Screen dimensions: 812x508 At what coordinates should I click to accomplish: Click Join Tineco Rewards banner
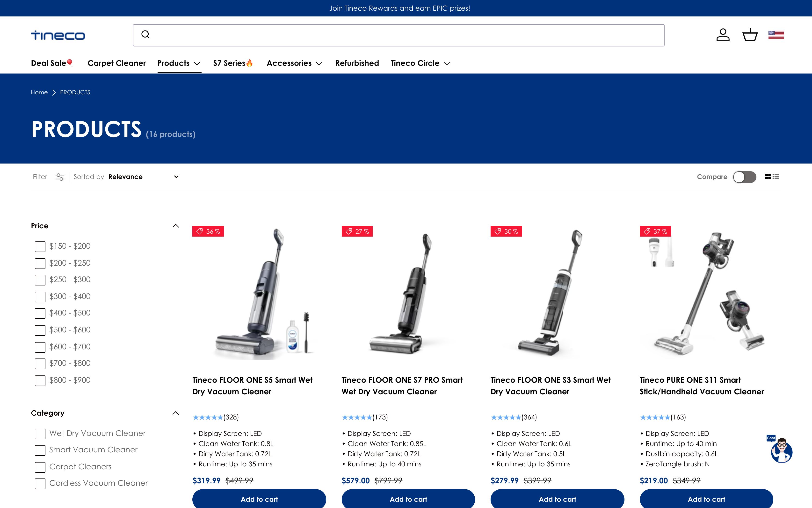click(x=399, y=8)
